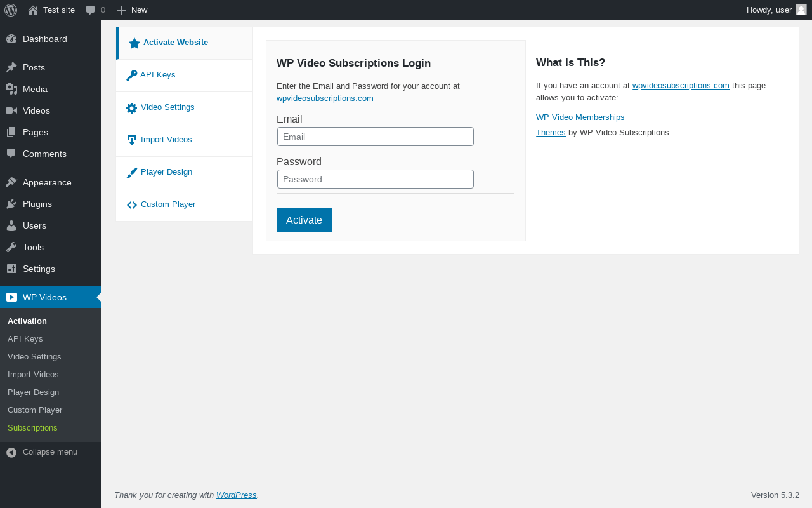Open the comments bubble icon in admin bar

(91, 10)
